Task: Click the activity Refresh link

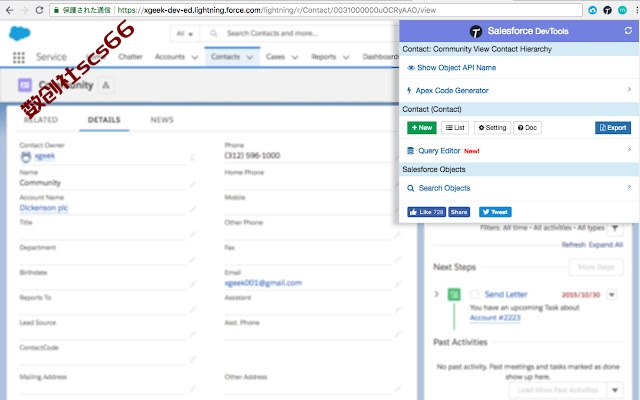Action: click(x=573, y=244)
